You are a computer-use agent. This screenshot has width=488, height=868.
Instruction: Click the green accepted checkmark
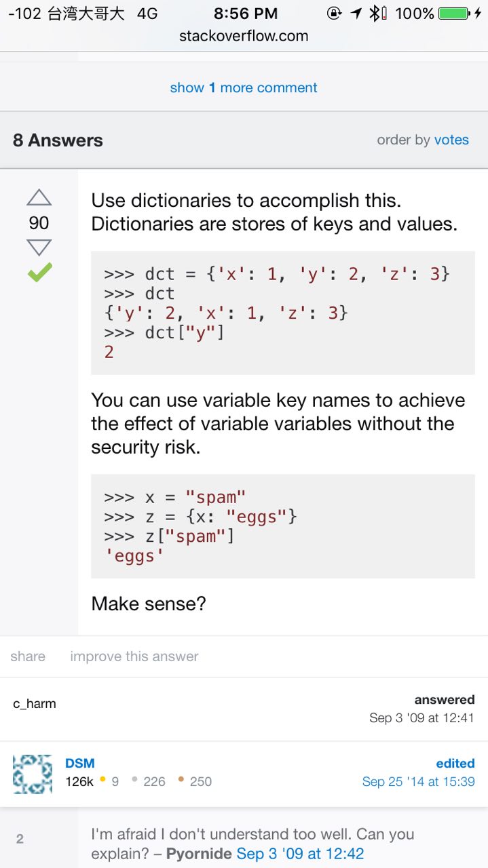click(x=39, y=273)
